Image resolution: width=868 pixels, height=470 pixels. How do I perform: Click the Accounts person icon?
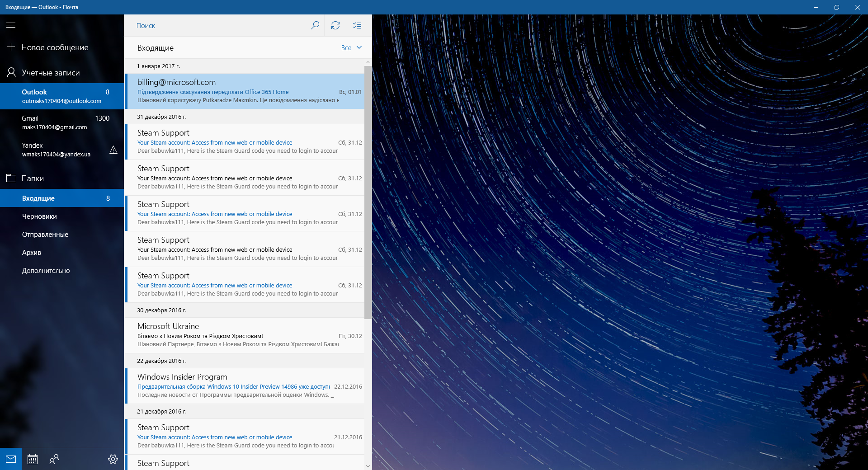click(x=11, y=72)
